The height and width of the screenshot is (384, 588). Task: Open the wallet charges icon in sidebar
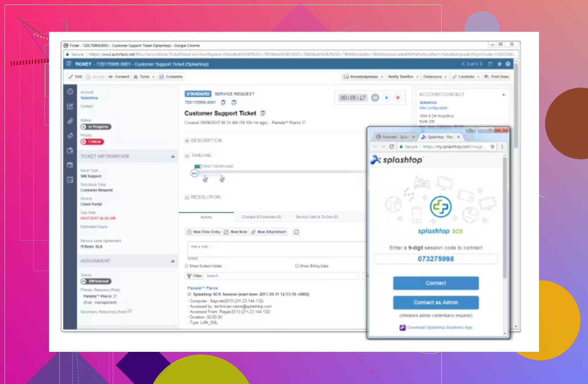[70, 150]
